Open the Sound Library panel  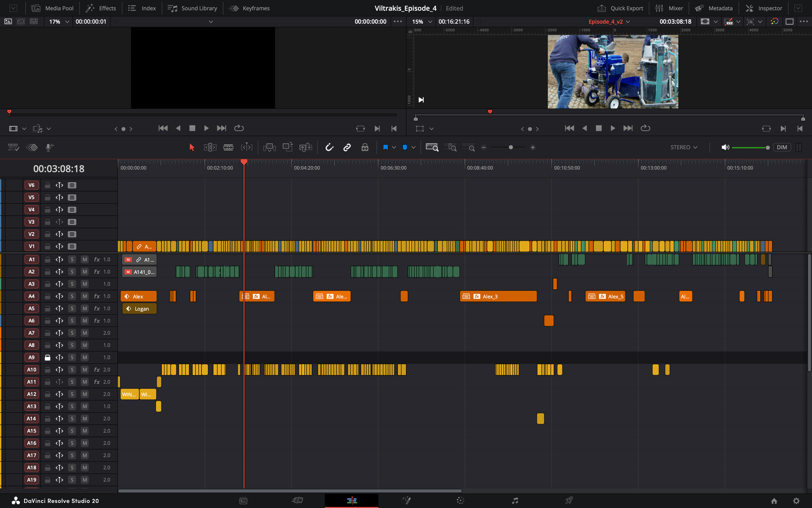tap(192, 8)
